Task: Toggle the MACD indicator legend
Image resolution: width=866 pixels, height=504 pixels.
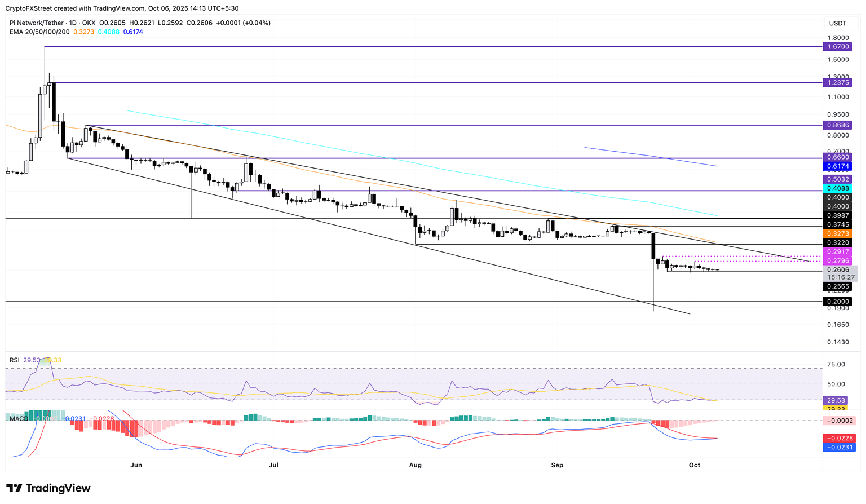Action: pos(19,419)
